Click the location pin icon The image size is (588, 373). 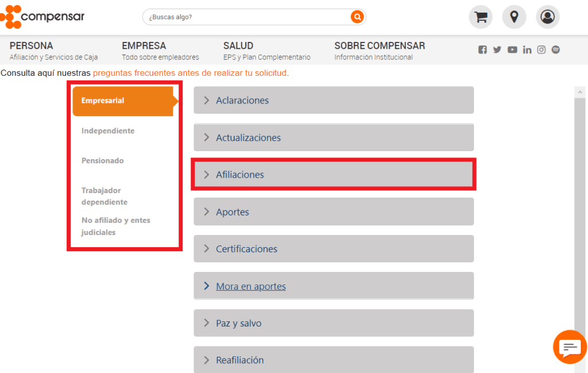click(514, 17)
